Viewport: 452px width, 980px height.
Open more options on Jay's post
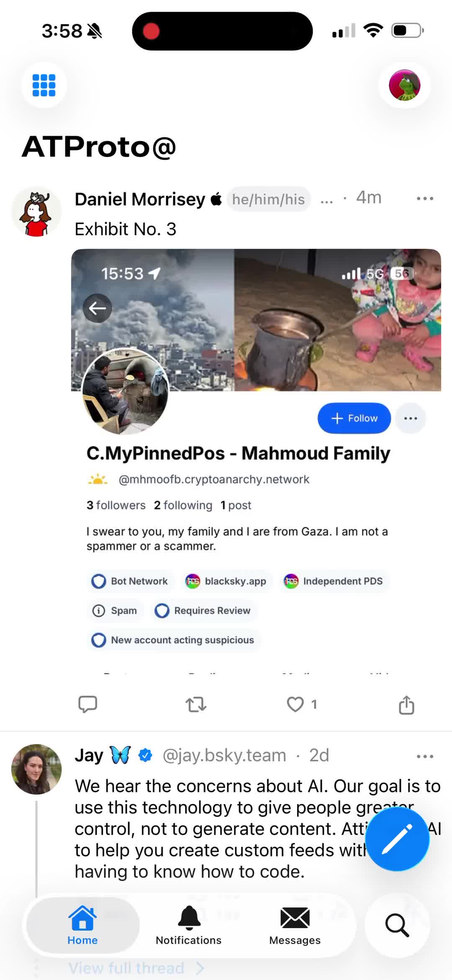pyautogui.click(x=425, y=756)
